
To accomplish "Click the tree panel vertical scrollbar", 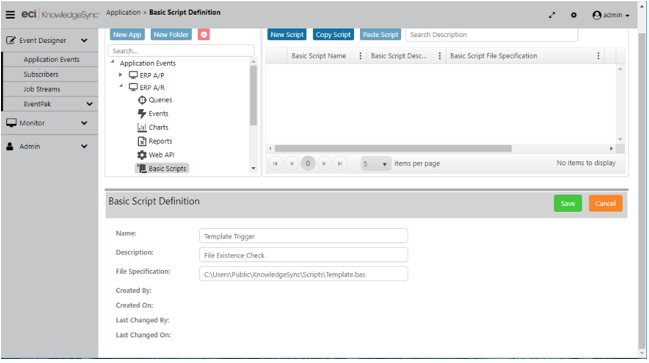I will pos(253,96).
